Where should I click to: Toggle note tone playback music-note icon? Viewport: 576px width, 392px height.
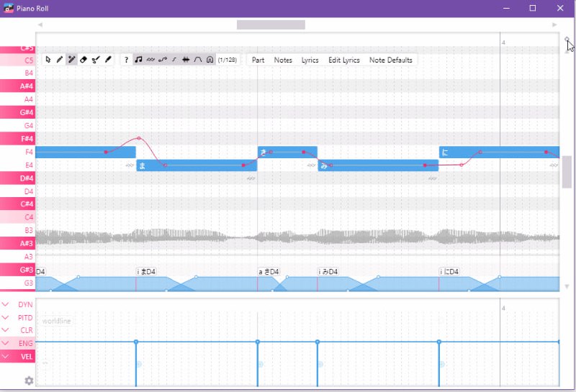pos(138,60)
